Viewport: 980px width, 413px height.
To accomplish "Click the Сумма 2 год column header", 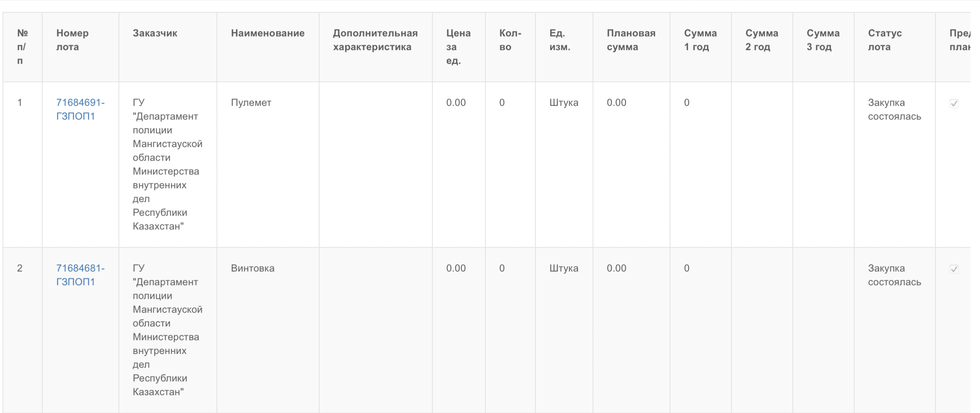I will [x=762, y=40].
